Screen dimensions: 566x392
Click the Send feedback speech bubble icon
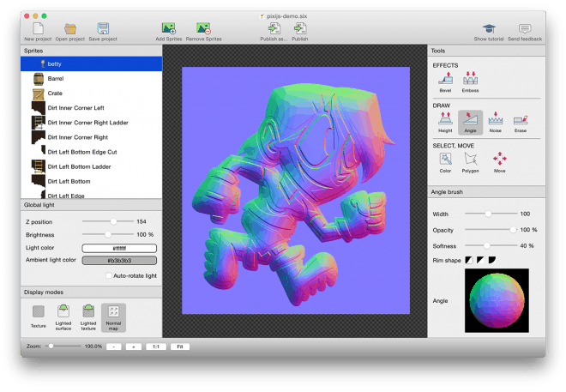point(525,29)
